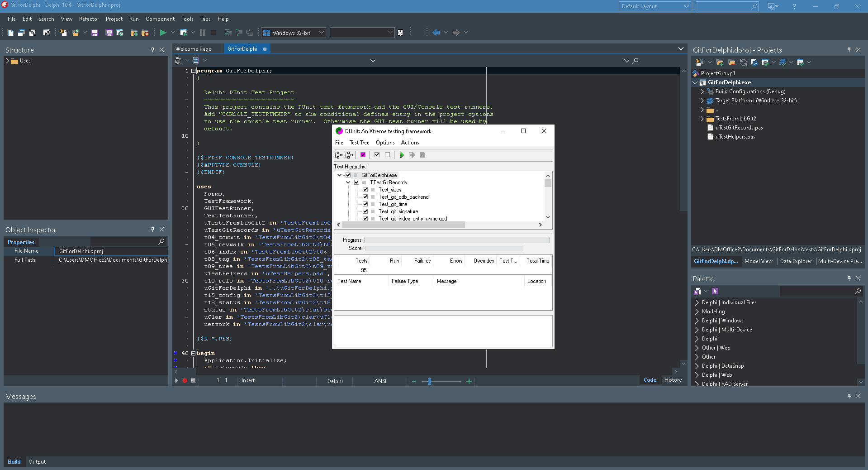
Task: Uncheck the TTestGitRecords checkbox
Action: coord(356,182)
